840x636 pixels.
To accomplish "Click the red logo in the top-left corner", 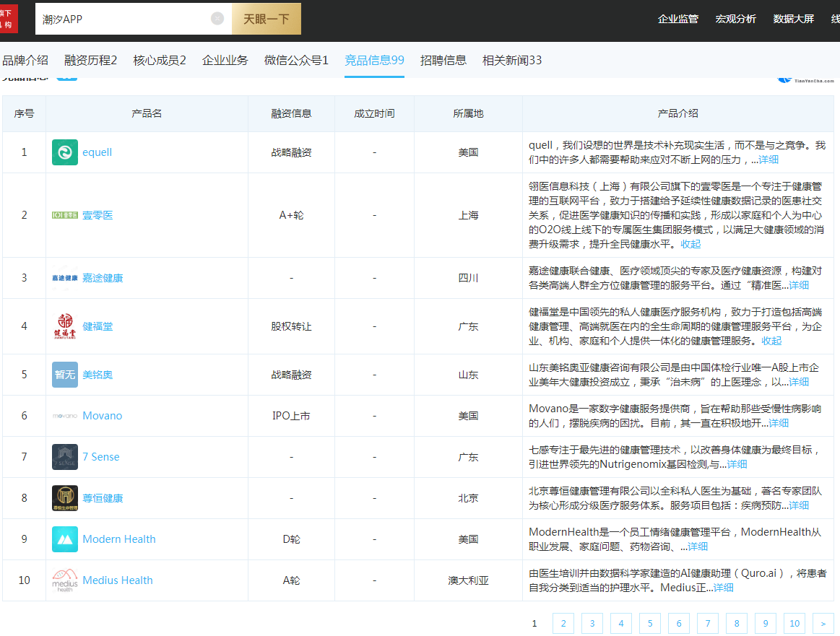I will coord(8,19).
